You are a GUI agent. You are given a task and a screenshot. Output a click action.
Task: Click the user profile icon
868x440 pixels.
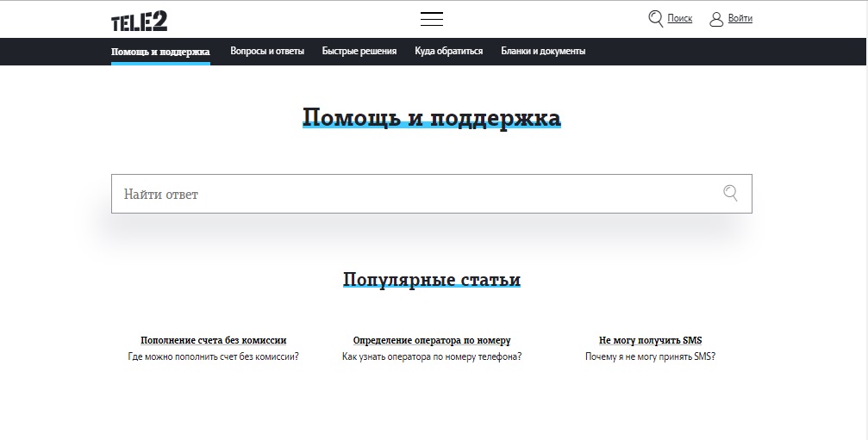pos(716,18)
